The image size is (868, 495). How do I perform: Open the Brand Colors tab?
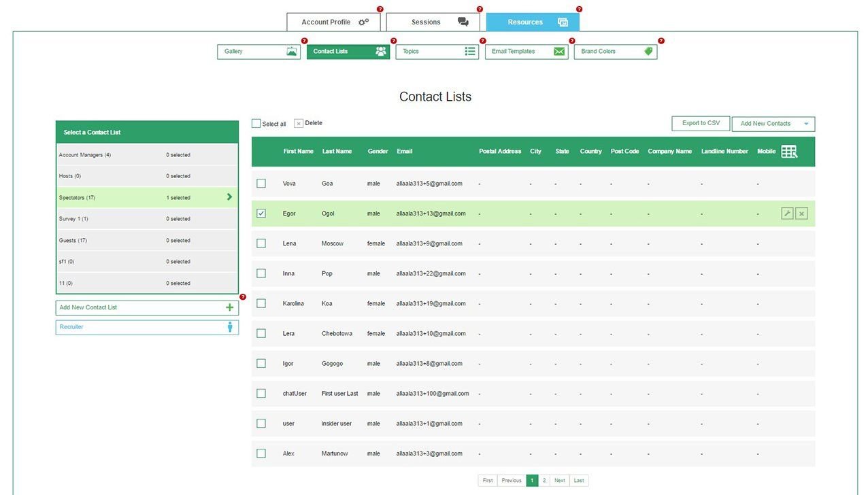click(x=615, y=52)
